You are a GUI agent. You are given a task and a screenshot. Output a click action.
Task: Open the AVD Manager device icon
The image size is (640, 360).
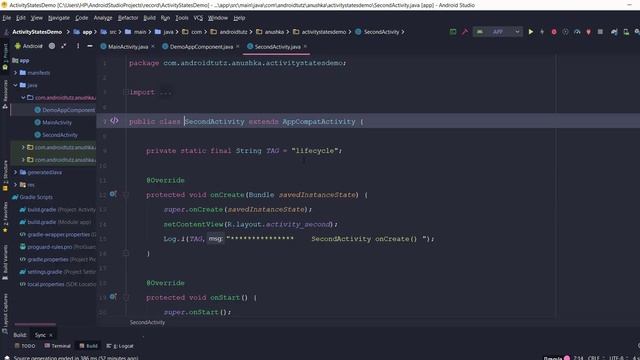coord(626,32)
